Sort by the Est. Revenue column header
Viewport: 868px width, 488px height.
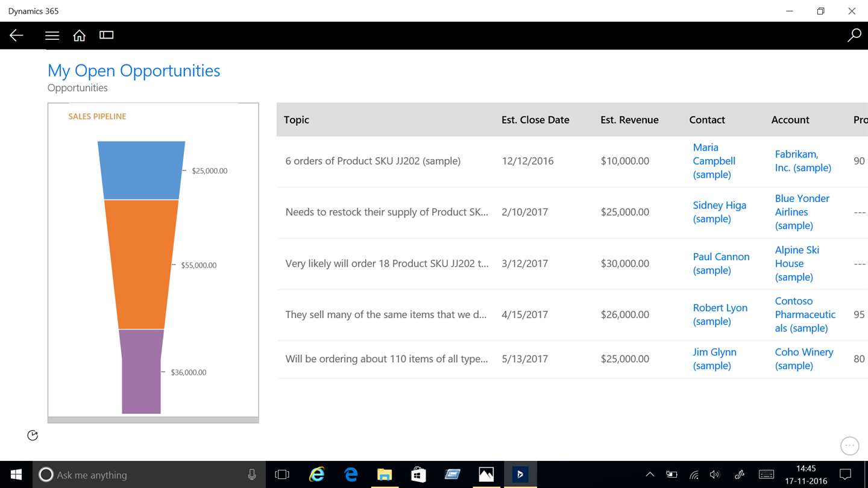point(629,120)
